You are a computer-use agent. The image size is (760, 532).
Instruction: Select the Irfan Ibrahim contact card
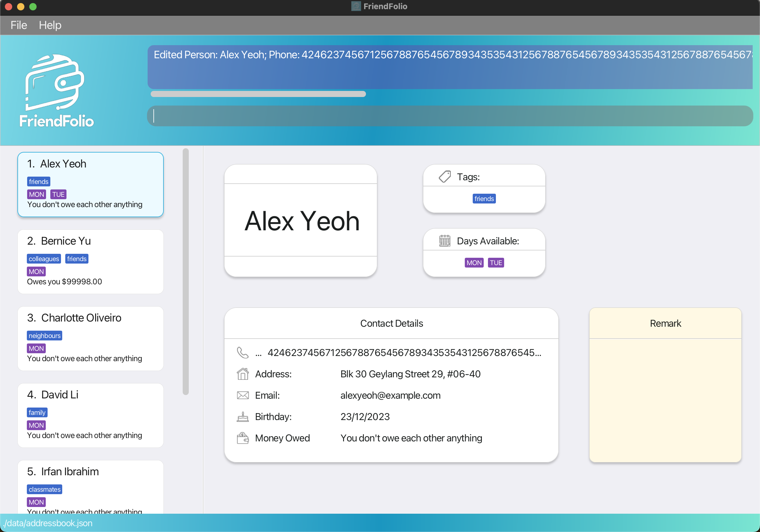coord(90,487)
